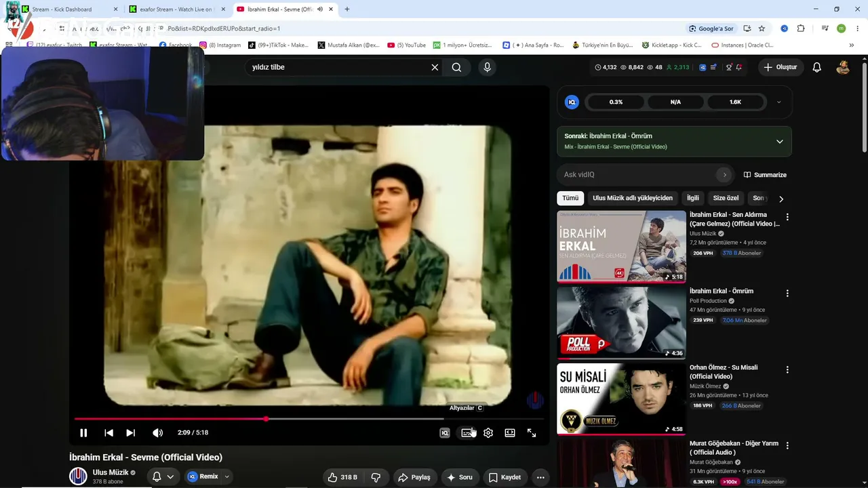Open the vidIQ trophy icon in the header
The width and height of the screenshot is (868, 488).
729,67
